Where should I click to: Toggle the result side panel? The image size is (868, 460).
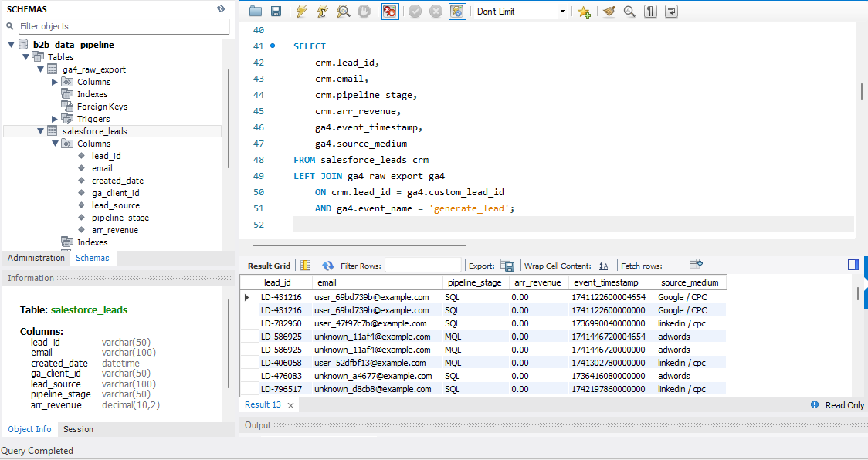(853, 266)
